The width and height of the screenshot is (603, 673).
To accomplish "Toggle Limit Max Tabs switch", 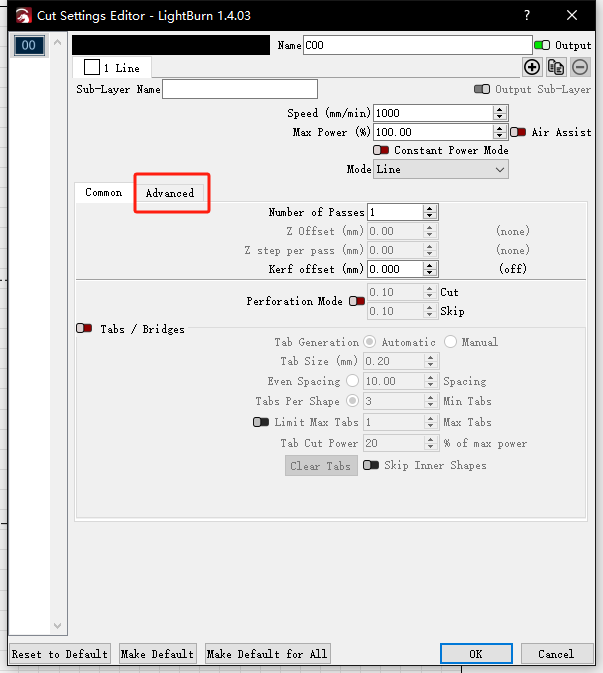I will click(x=261, y=422).
